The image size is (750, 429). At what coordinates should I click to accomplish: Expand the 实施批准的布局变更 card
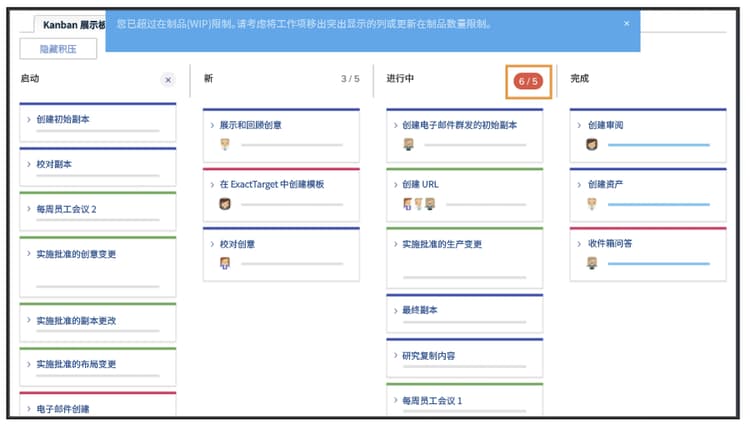[29, 364]
